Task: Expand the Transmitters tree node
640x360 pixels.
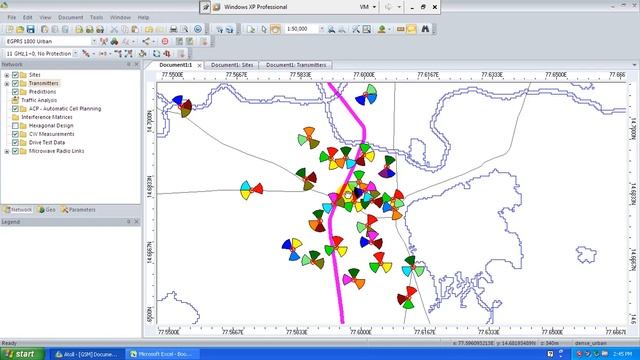Action: click(x=7, y=84)
